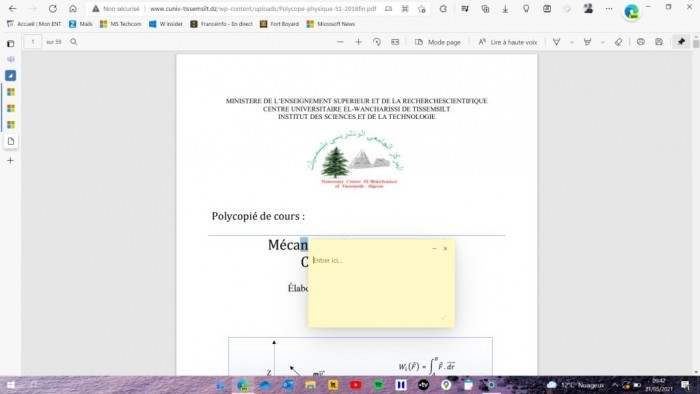The width and height of the screenshot is (700, 394).
Task: Zoom in on the PDF
Action: (358, 42)
